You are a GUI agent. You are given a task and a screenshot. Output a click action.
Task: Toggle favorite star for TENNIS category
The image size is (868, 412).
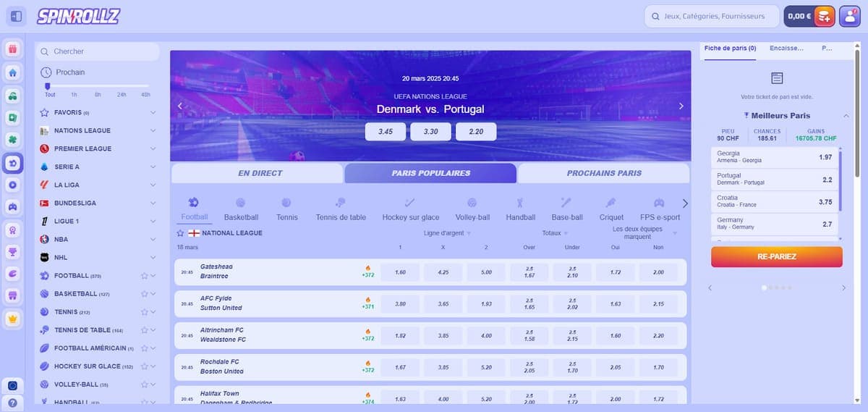145,312
